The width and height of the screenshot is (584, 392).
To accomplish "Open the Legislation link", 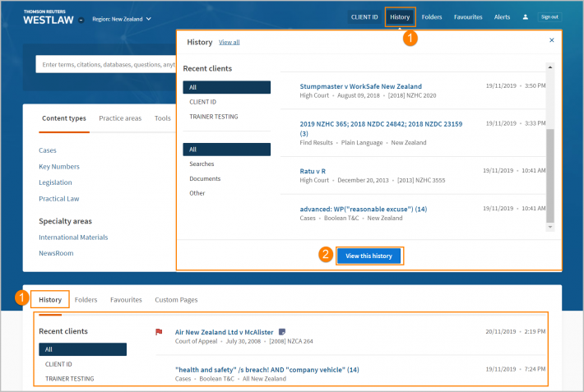I will 55,182.
